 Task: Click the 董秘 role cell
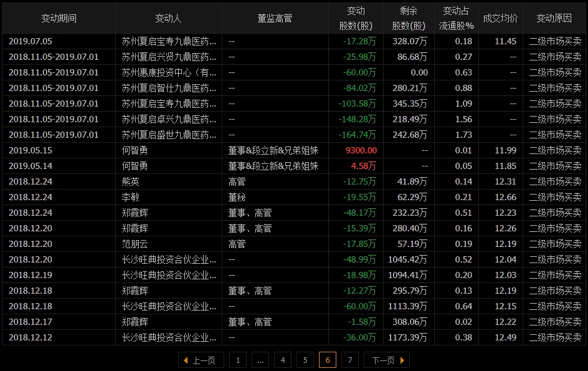point(237,197)
